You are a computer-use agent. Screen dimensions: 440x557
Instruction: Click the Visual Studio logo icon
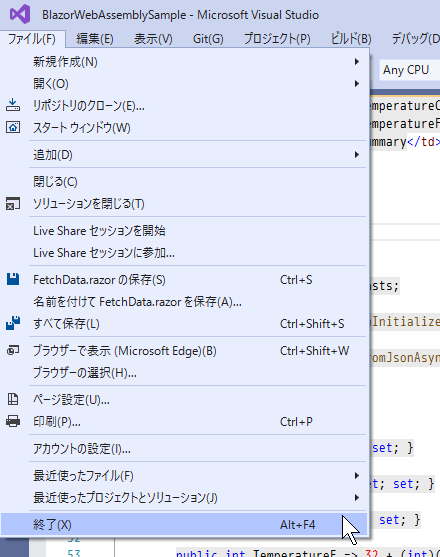coord(20,14)
